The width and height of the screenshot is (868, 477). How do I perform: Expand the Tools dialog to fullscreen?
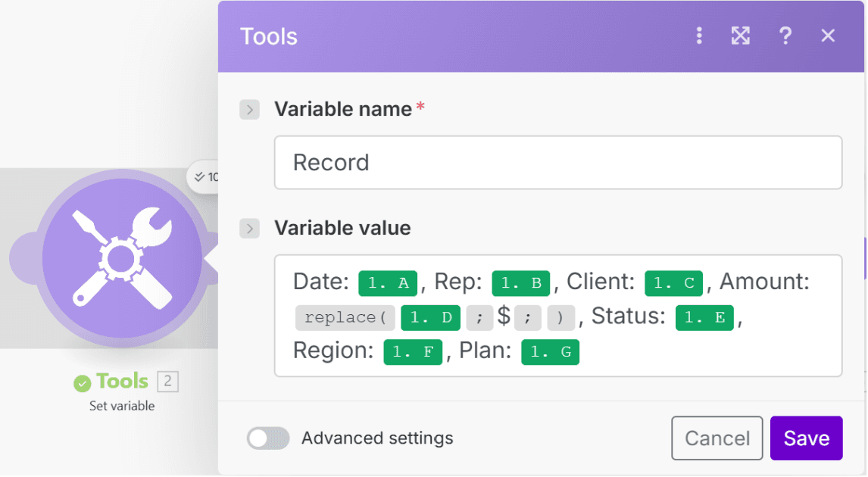click(x=740, y=36)
